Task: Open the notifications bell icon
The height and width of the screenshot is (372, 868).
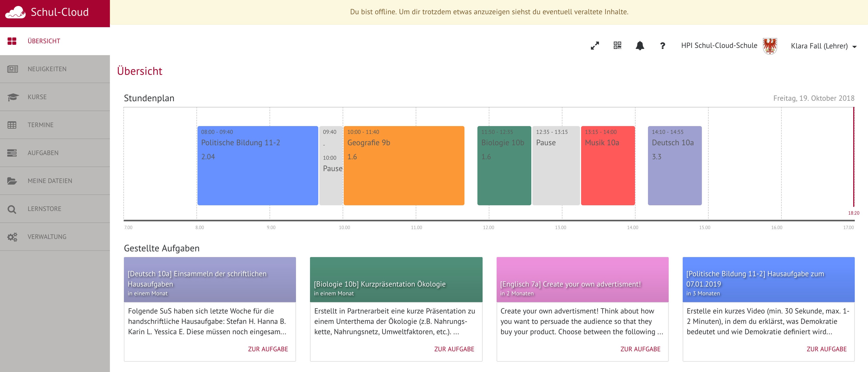Action: [640, 46]
